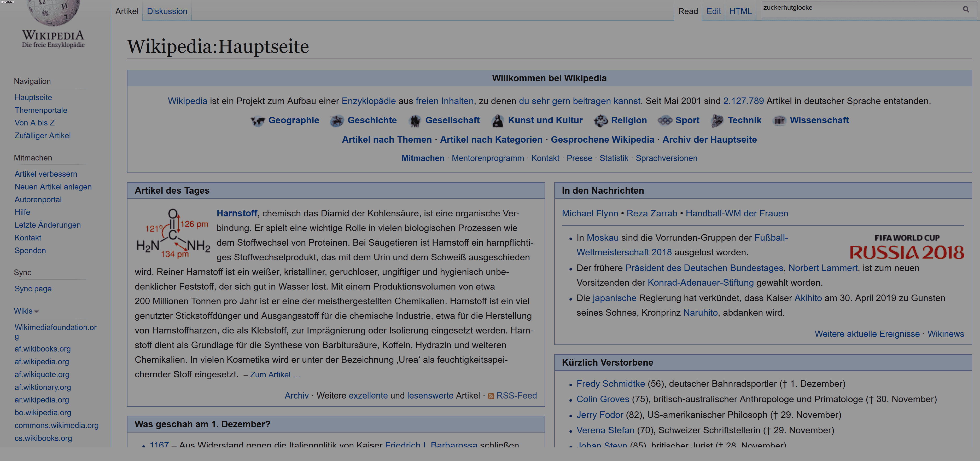Select the Edit tab
The image size is (980, 461).
[x=713, y=11]
